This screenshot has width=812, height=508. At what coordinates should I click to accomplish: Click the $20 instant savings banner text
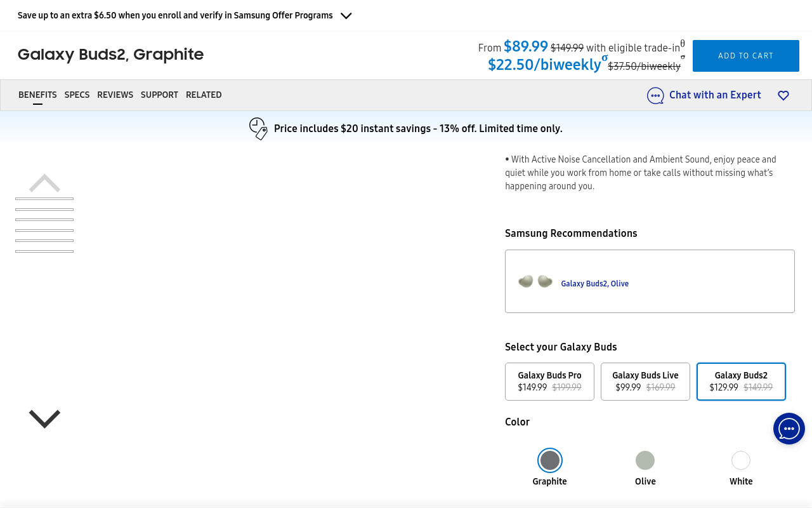418,128
